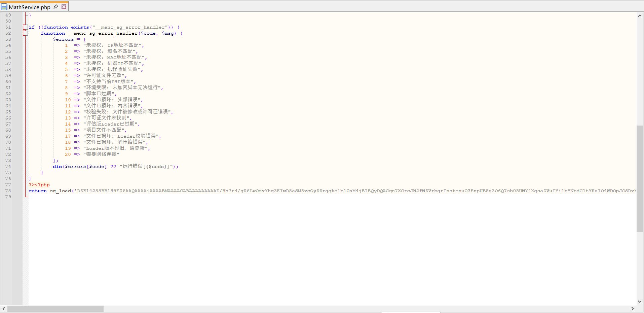Click the horizontal scrollbar right arrow
This screenshot has width=644, height=313.
pos(633,309)
